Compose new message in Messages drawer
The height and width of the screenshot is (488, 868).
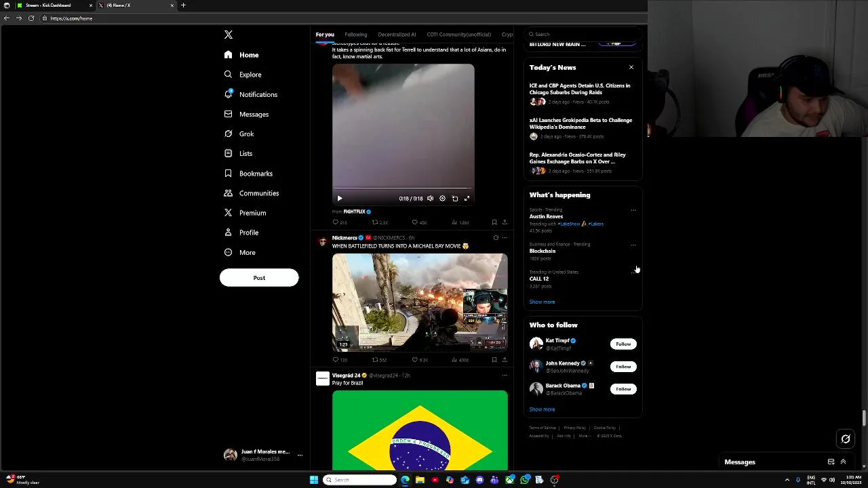point(831,462)
